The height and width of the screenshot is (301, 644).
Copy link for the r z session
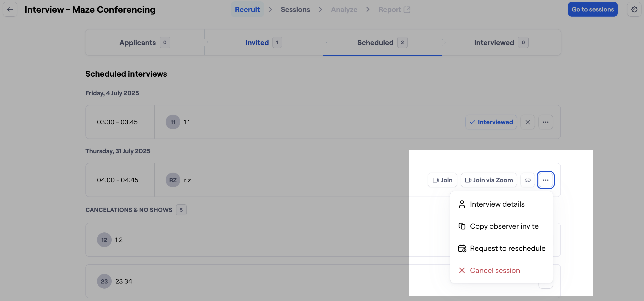coord(527,180)
